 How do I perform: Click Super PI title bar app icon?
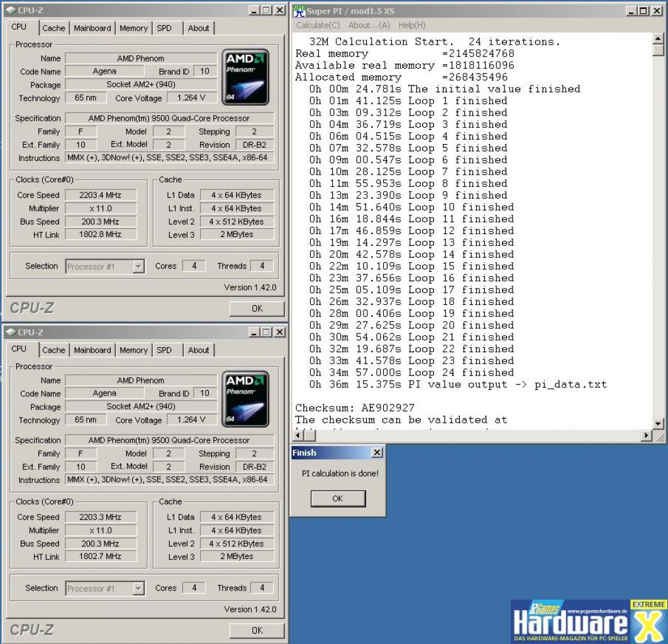[x=299, y=11]
